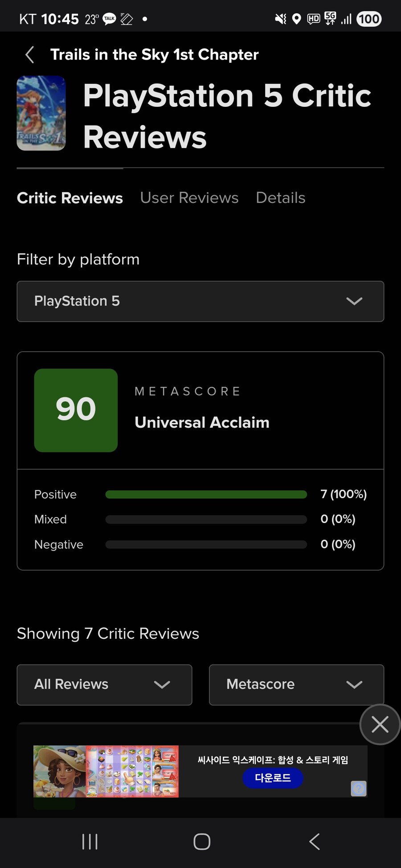Tap the blue download button in the ad
The image size is (401, 868).
pos(273,778)
